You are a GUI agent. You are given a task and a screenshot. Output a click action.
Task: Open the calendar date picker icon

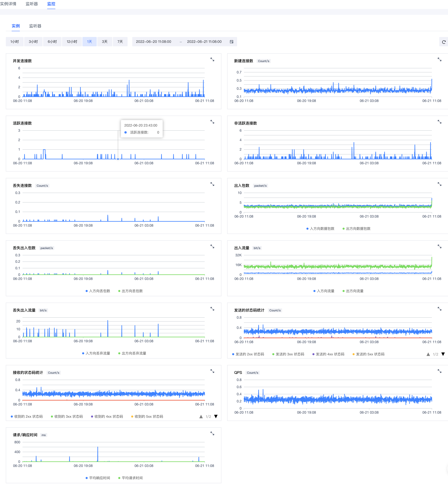[x=232, y=42]
